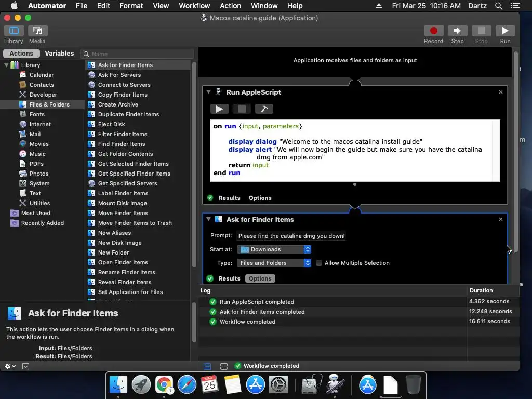Show Options of Run AppleScript action

(x=260, y=198)
